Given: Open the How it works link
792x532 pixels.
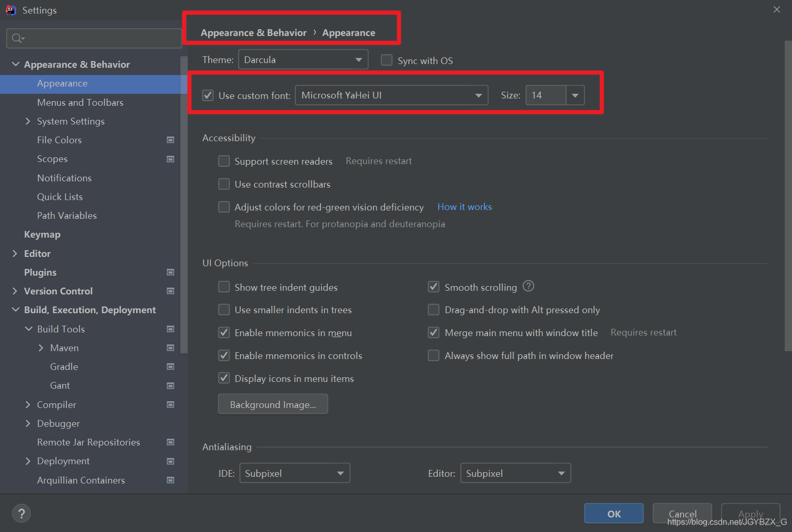Looking at the screenshot, I should (x=465, y=207).
